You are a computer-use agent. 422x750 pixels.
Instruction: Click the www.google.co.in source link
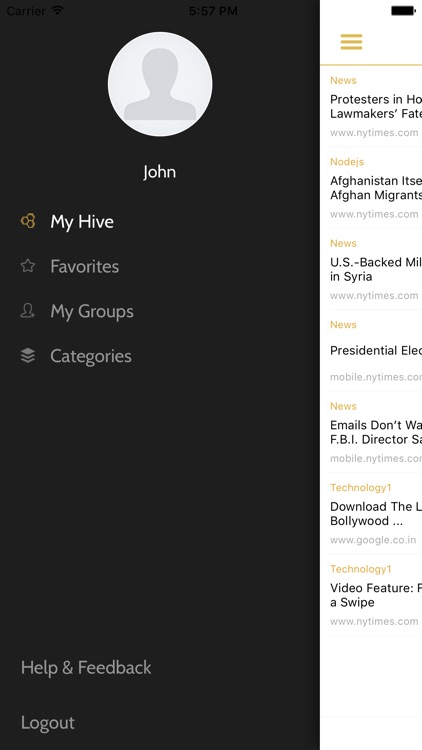pos(373,540)
